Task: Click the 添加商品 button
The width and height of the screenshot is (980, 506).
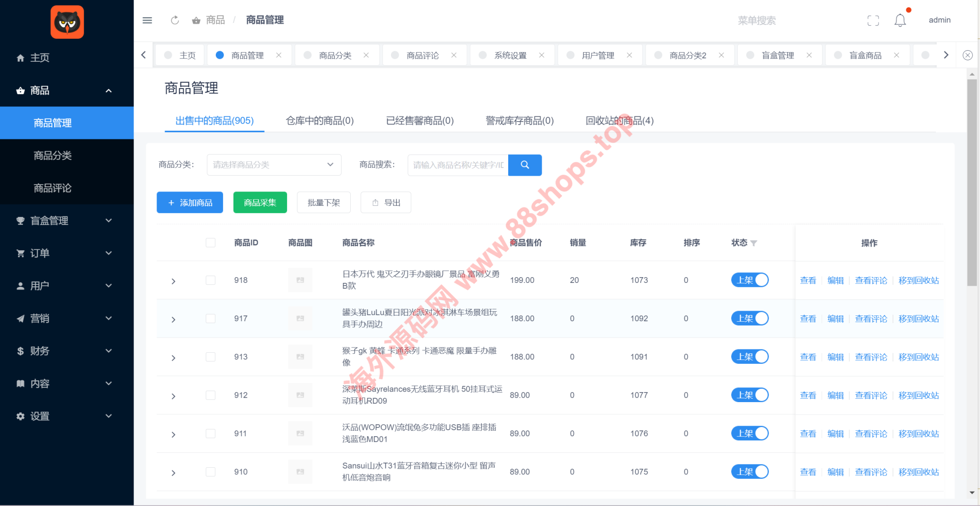Action: (x=190, y=202)
